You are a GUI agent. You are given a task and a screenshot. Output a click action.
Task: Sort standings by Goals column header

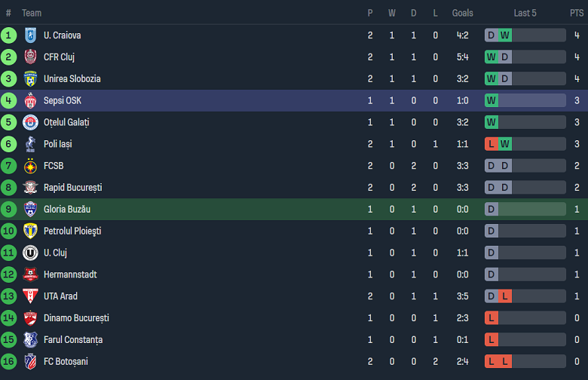[463, 13]
